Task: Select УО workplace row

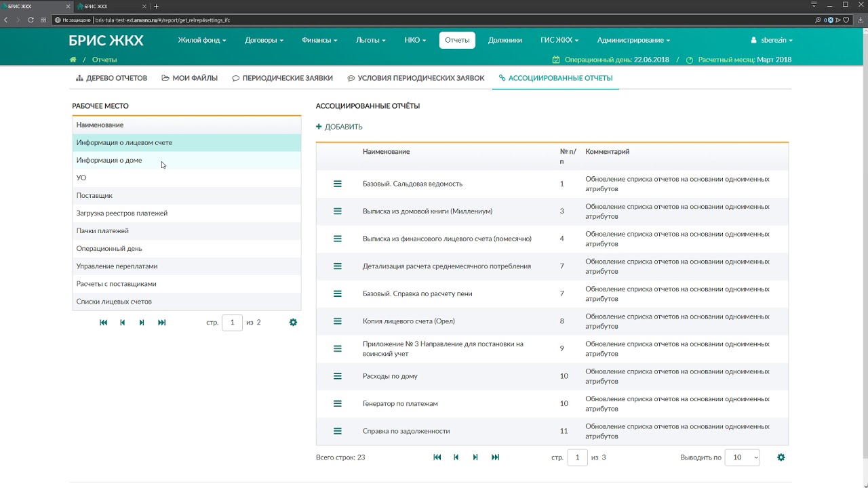Action: click(x=186, y=178)
